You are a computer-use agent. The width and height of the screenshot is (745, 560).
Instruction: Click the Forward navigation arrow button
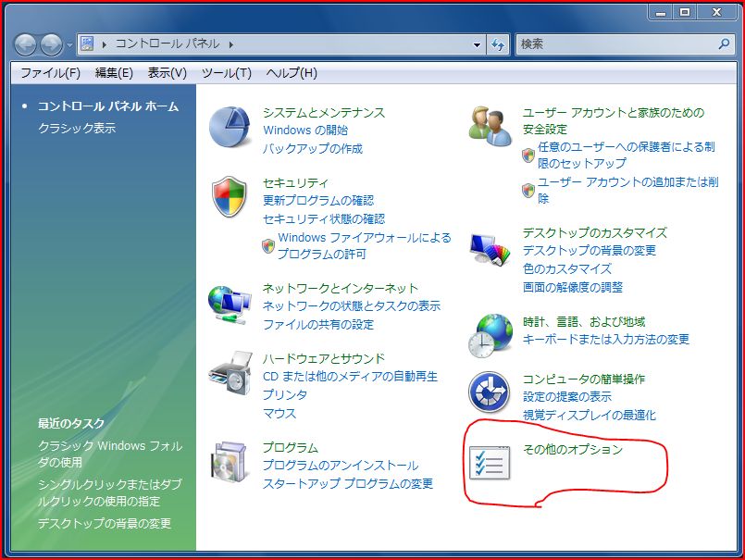pyautogui.click(x=51, y=44)
